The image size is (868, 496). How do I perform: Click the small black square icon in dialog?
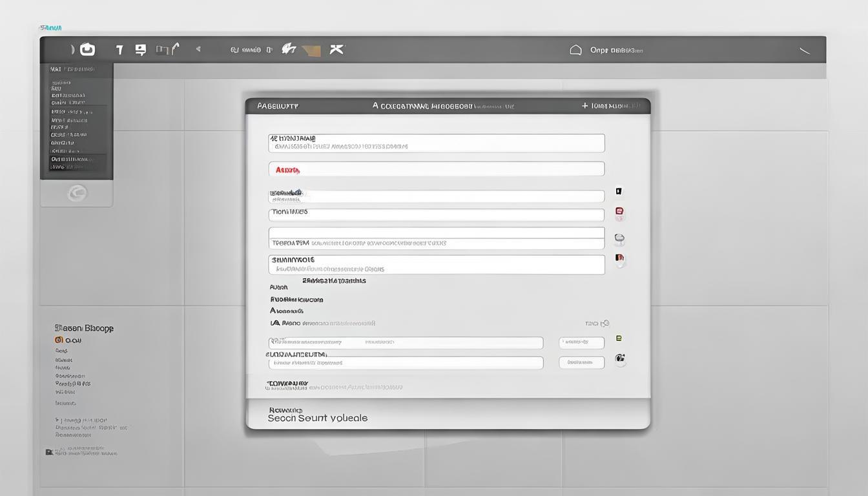[x=619, y=191]
